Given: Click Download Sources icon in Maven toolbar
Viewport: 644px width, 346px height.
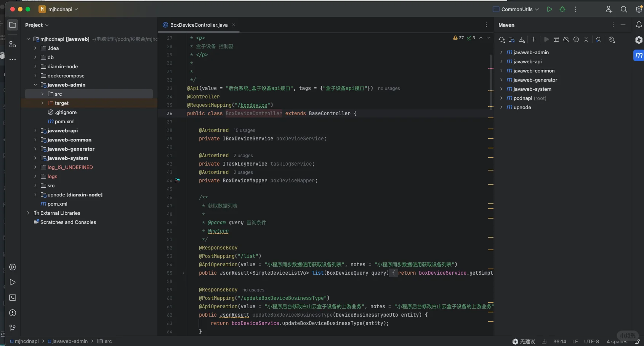Looking at the screenshot, I should click(x=522, y=40).
